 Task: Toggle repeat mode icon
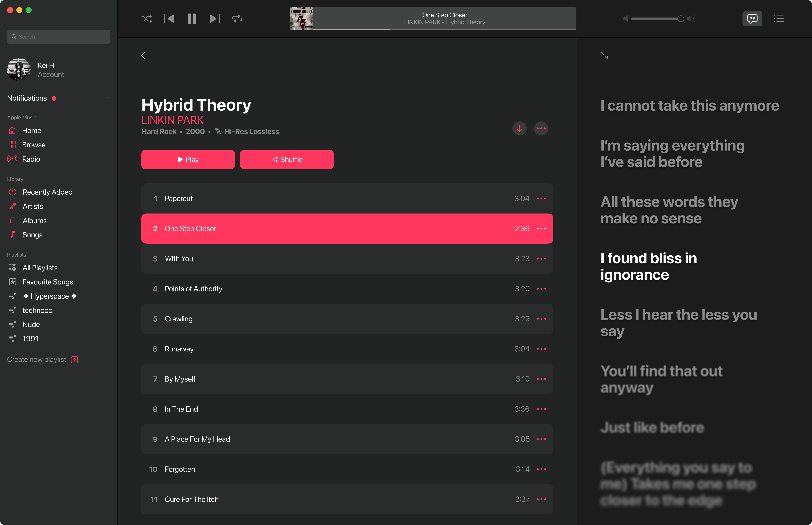point(237,19)
